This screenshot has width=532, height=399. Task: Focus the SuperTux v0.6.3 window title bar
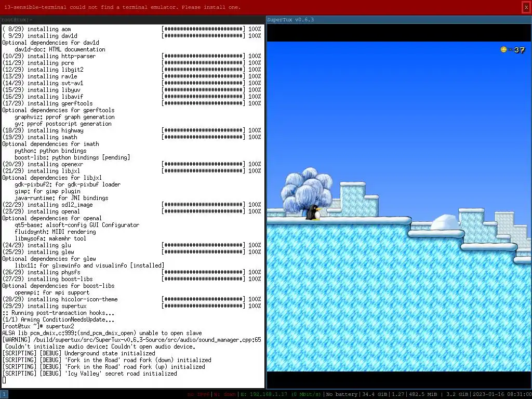pyautogui.click(x=399, y=20)
